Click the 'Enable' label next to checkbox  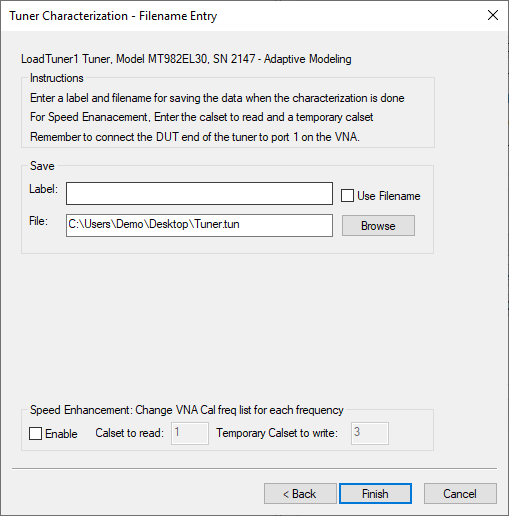pos(61,434)
